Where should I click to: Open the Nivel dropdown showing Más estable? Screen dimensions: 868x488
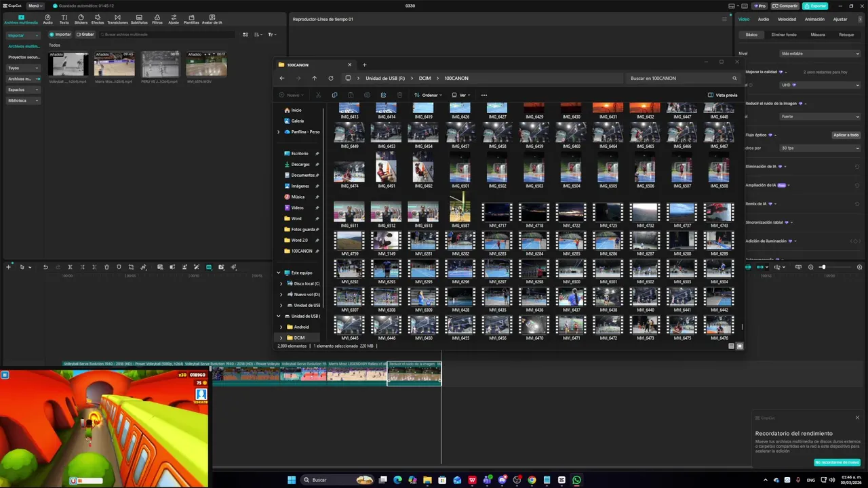(820, 53)
